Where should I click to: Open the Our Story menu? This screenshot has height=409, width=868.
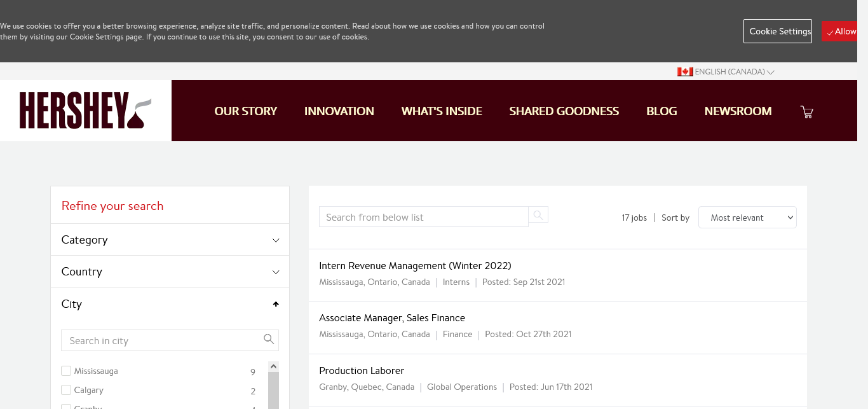tap(245, 111)
